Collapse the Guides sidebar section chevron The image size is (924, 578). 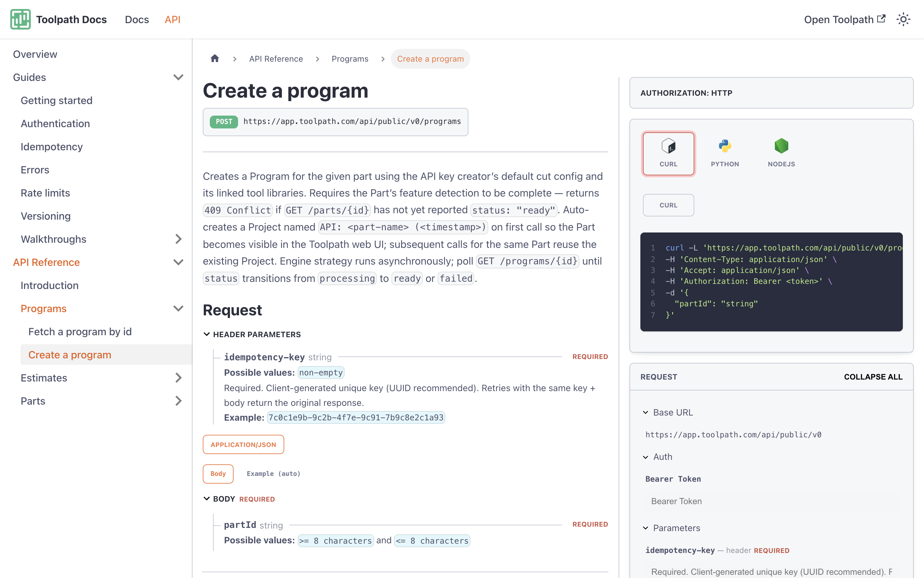178,77
